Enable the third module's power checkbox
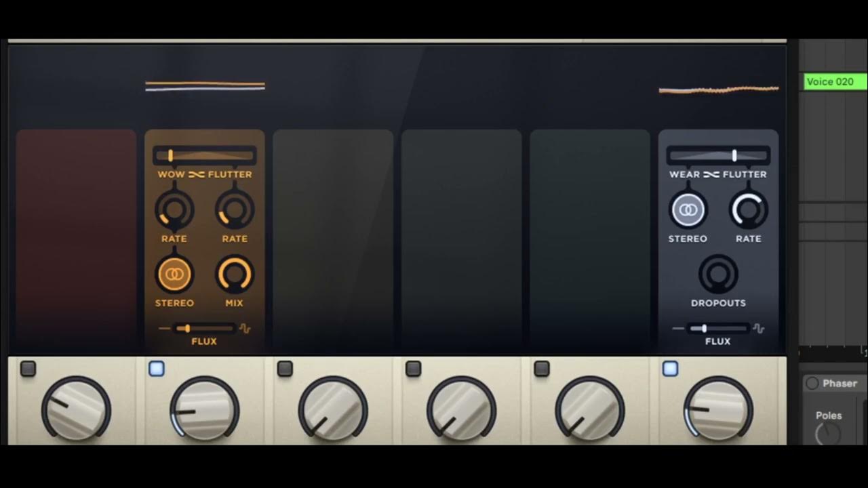Viewport: 868px width, 488px height. (x=285, y=369)
